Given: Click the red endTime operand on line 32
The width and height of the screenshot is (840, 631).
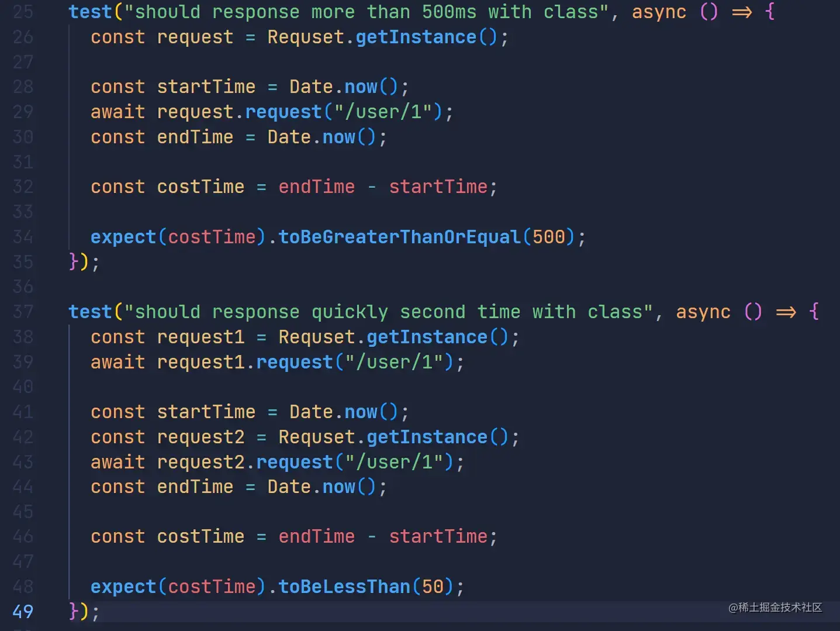Looking at the screenshot, I should tap(316, 187).
